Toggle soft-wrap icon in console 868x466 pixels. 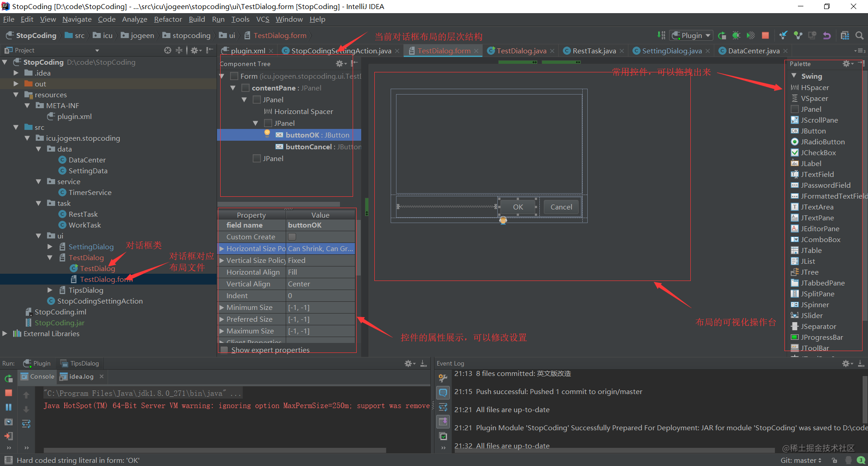pos(26,424)
